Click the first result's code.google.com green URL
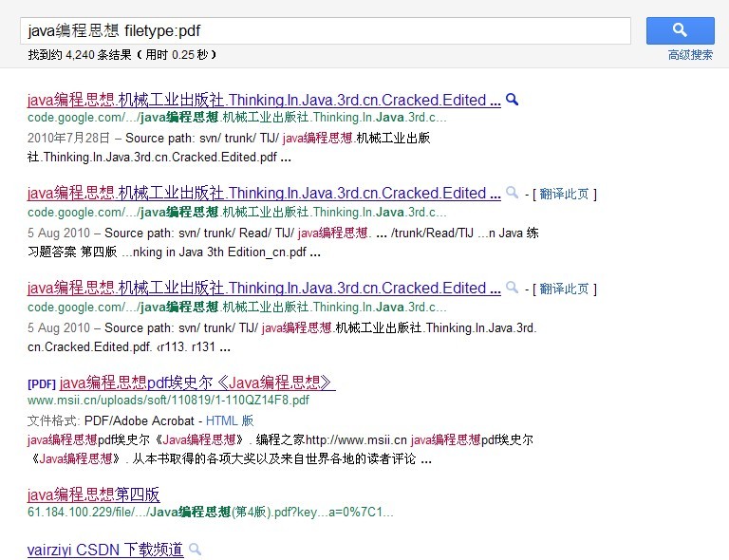The image size is (729, 560). [x=236, y=118]
